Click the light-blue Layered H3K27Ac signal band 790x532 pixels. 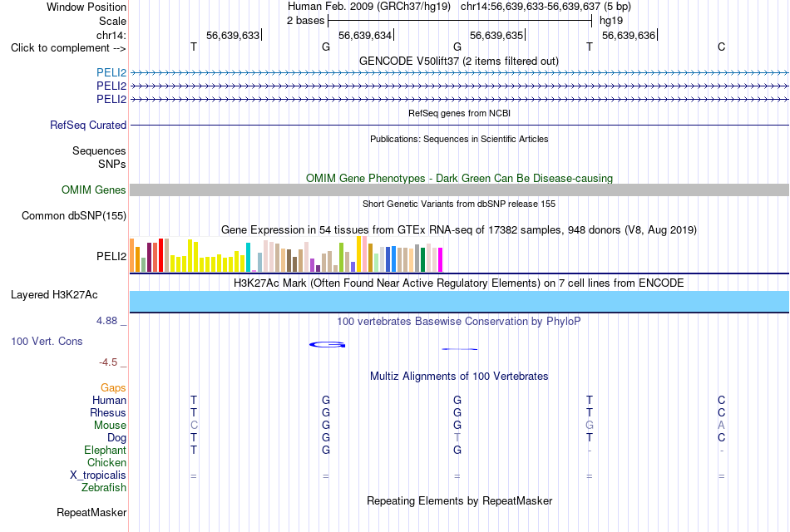click(x=459, y=301)
